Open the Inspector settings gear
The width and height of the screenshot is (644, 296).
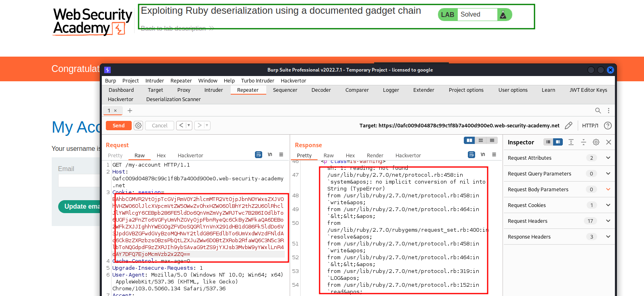[596, 142]
